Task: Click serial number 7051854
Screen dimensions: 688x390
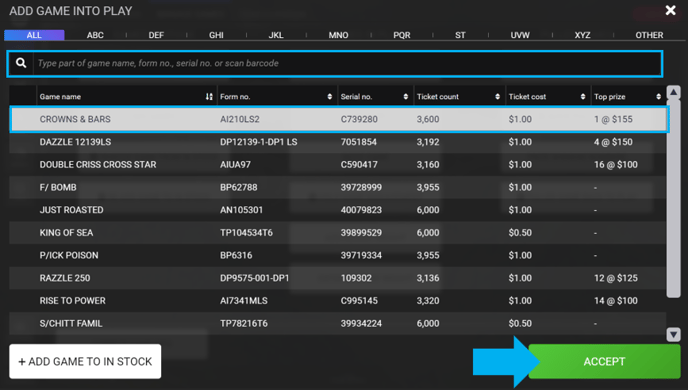Action: 358,142
